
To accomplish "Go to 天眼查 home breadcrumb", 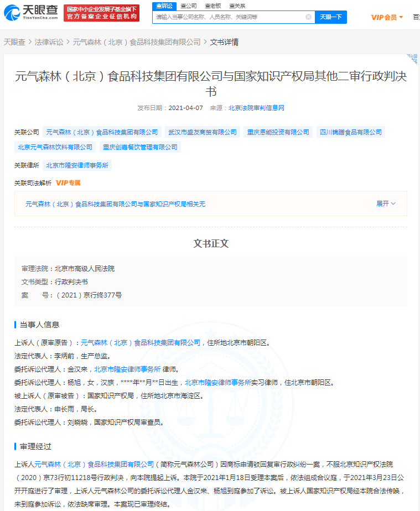I will 14,42.
